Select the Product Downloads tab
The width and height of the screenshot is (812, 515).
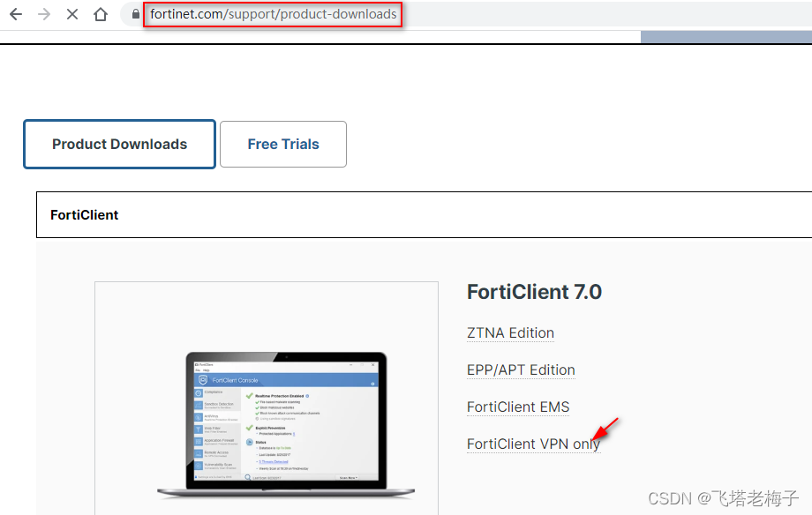(x=120, y=144)
